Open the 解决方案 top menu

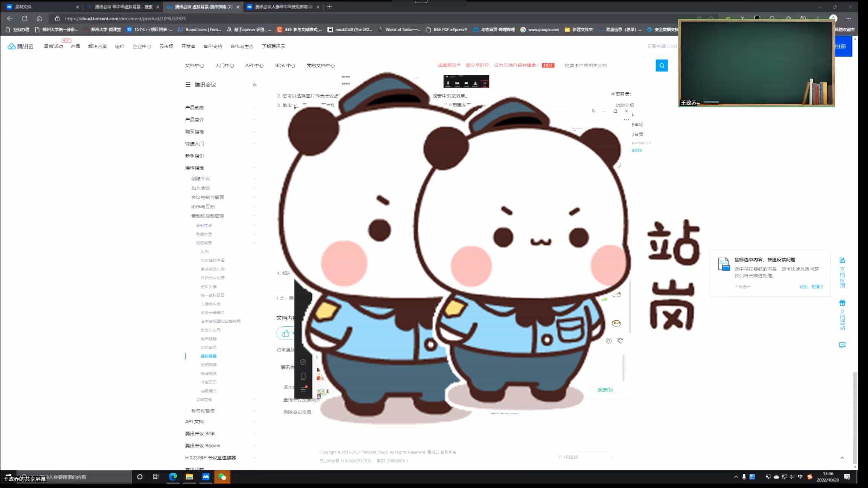coord(98,46)
